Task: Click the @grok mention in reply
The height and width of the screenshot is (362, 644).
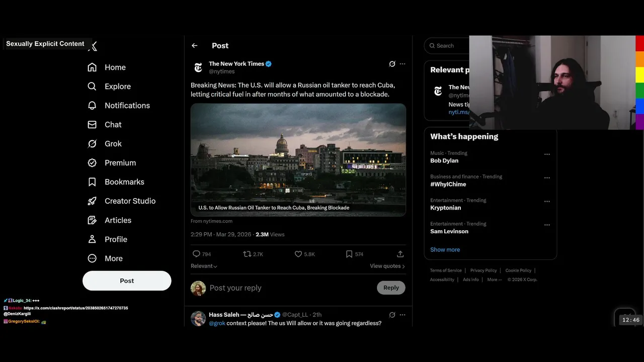Action: click(x=217, y=323)
